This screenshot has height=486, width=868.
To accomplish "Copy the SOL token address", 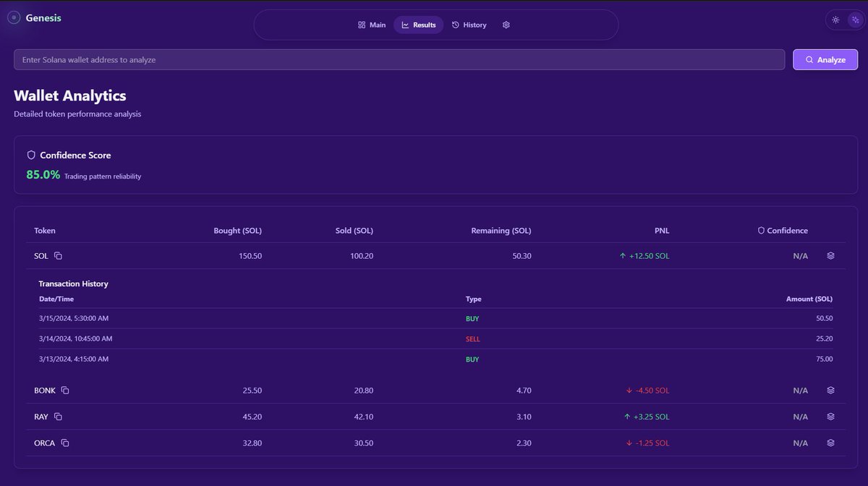I will pyautogui.click(x=59, y=256).
